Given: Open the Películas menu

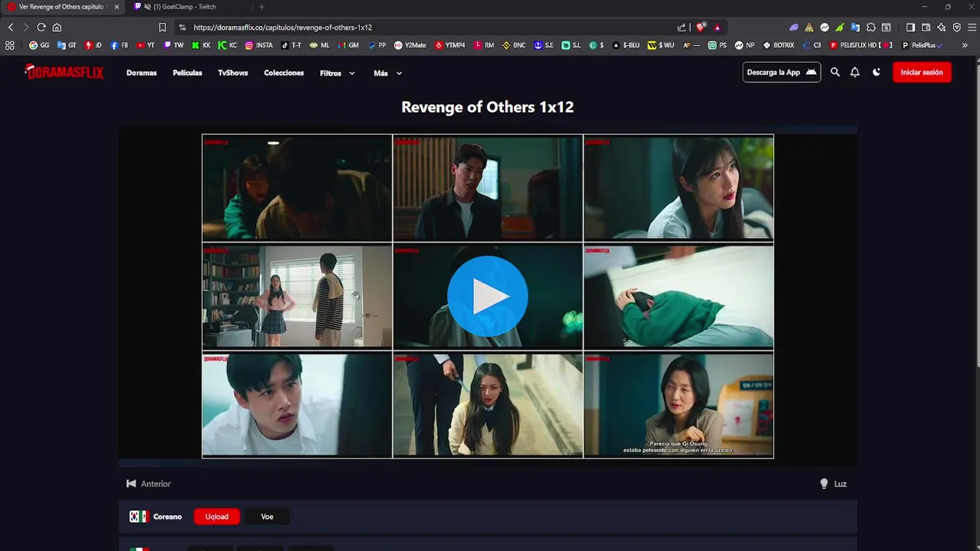Looking at the screenshot, I should click(188, 73).
